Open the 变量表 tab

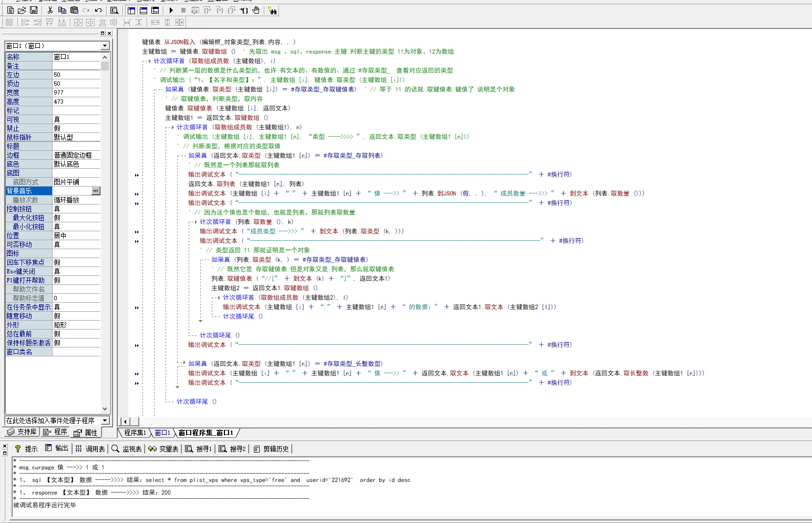[163, 448]
